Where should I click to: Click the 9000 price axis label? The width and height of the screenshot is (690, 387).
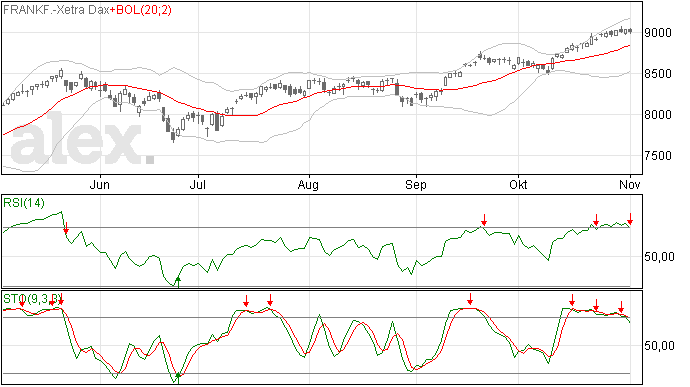(x=658, y=33)
